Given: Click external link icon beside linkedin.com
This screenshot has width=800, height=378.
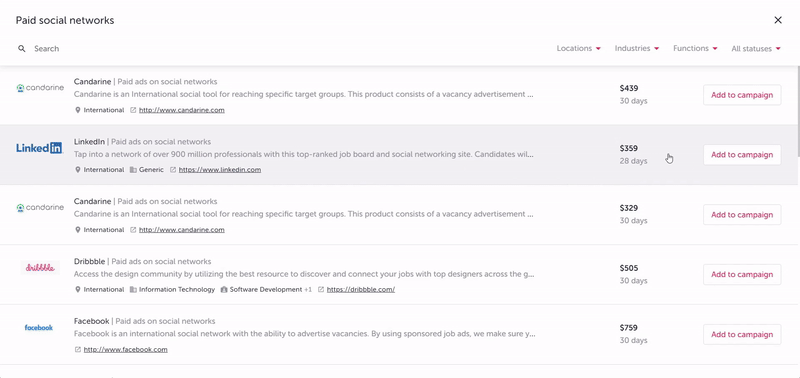Looking at the screenshot, I should (173, 170).
